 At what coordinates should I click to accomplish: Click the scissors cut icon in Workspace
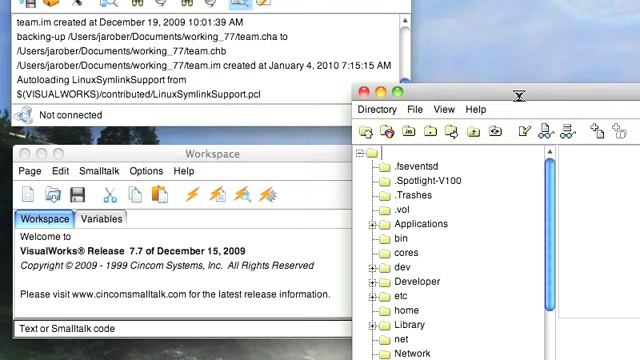pyautogui.click(x=110, y=195)
